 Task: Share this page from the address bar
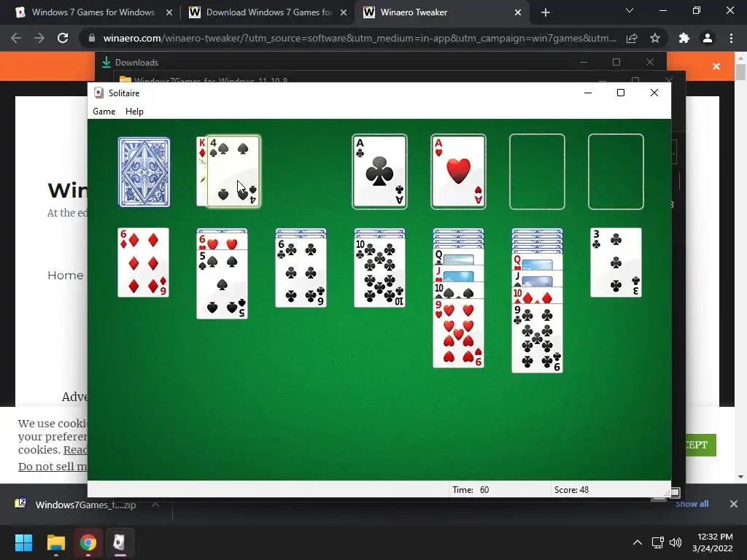click(x=632, y=38)
